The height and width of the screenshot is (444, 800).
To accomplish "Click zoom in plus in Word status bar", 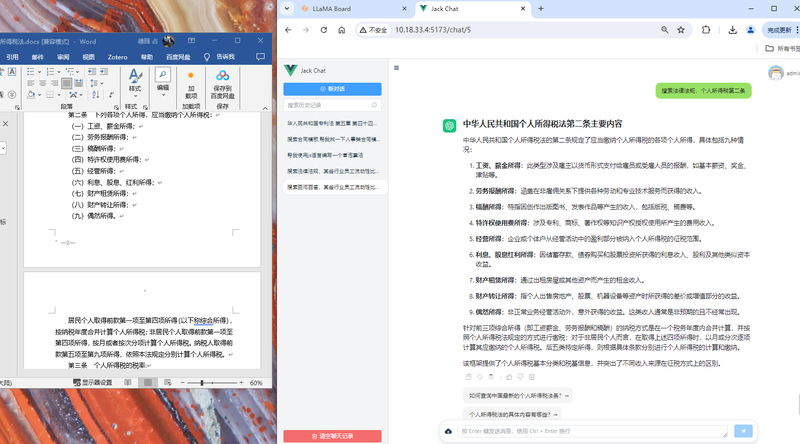I will (x=241, y=383).
